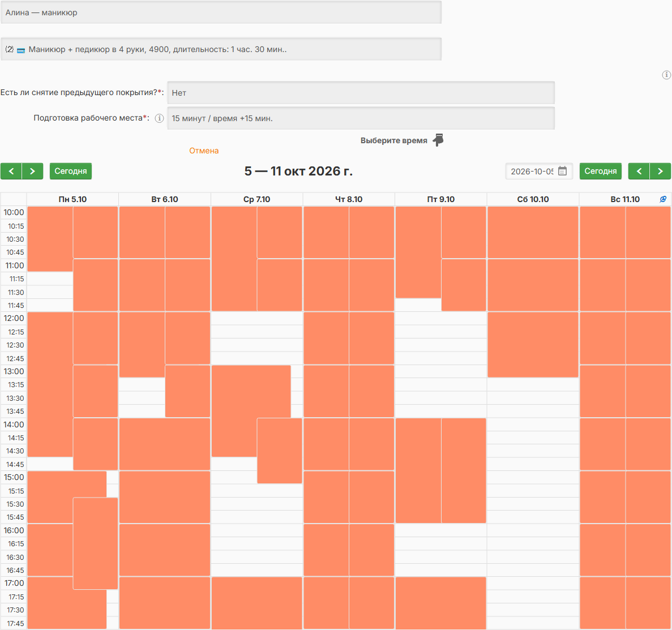This screenshot has width=672, height=630.
Task: Click the pointing hand icon next to Выберите время
Action: click(x=438, y=140)
